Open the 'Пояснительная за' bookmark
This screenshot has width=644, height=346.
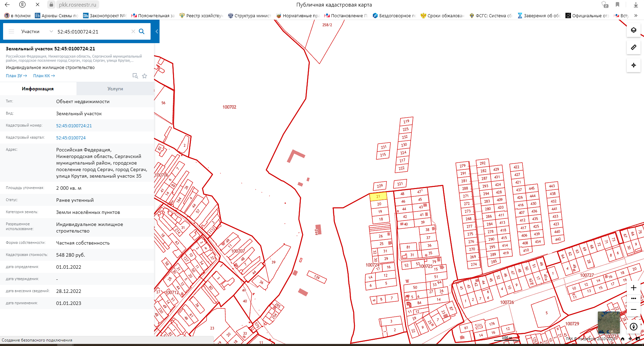[x=153, y=16]
